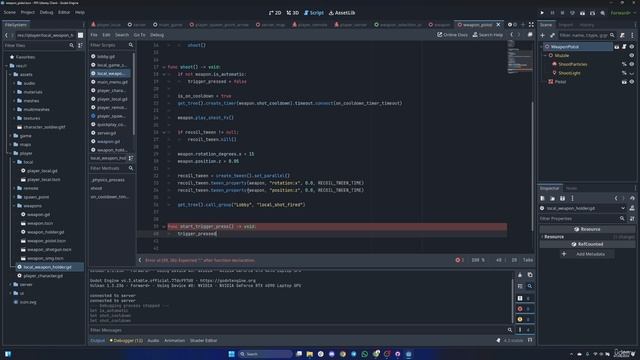Toggle visibility of Muzzle node
The image size is (640, 360).
click(x=632, y=56)
